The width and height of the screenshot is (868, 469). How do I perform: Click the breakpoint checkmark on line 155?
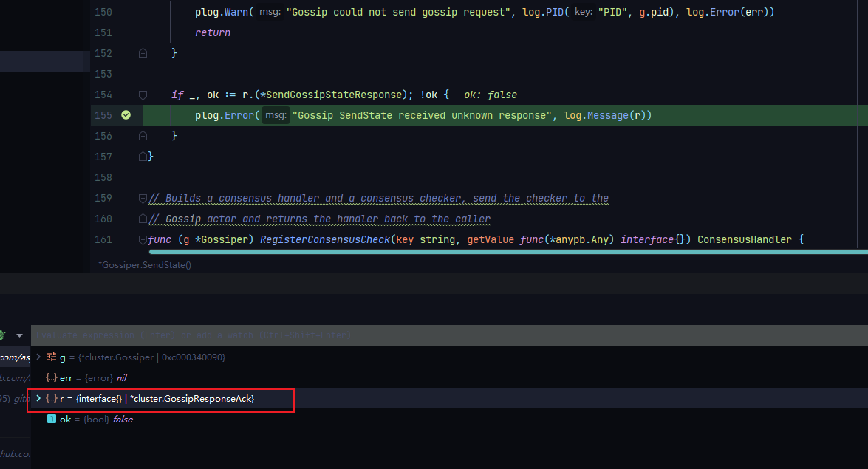coord(126,115)
